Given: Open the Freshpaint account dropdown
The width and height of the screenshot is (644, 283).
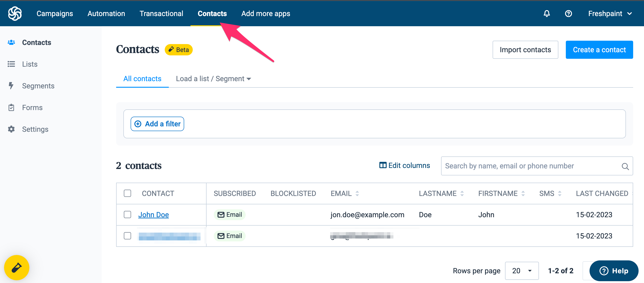Looking at the screenshot, I should (x=610, y=14).
